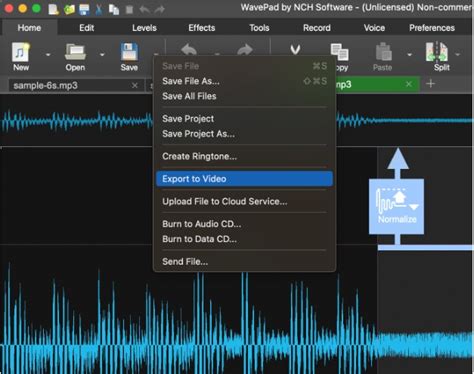Click the Redo arrow in the ribbon
This screenshot has width=474, height=374.
(x=245, y=50)
